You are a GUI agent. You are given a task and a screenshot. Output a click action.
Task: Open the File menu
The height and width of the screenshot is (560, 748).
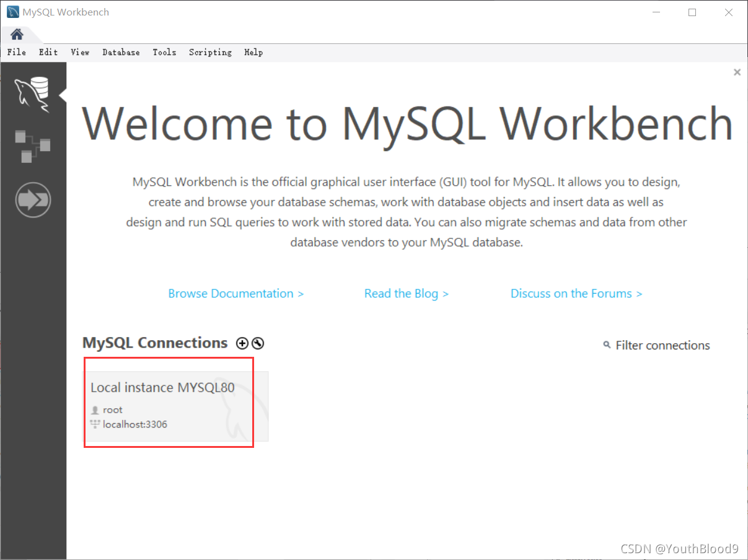click(x=17, y=53)
